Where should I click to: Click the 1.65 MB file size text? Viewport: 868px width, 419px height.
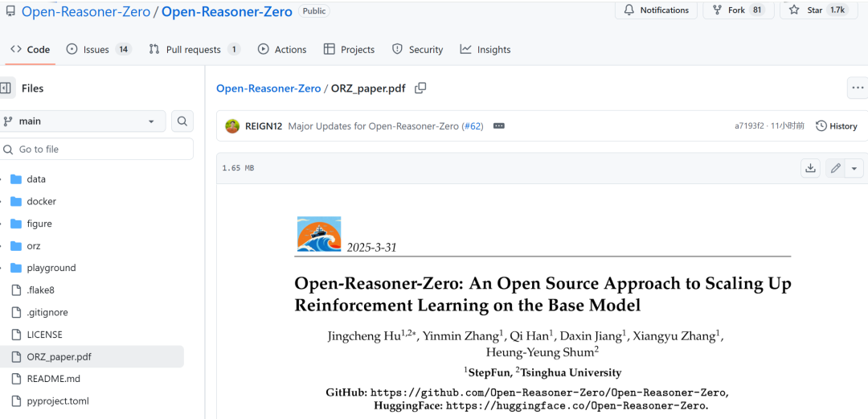coord(238,168)
